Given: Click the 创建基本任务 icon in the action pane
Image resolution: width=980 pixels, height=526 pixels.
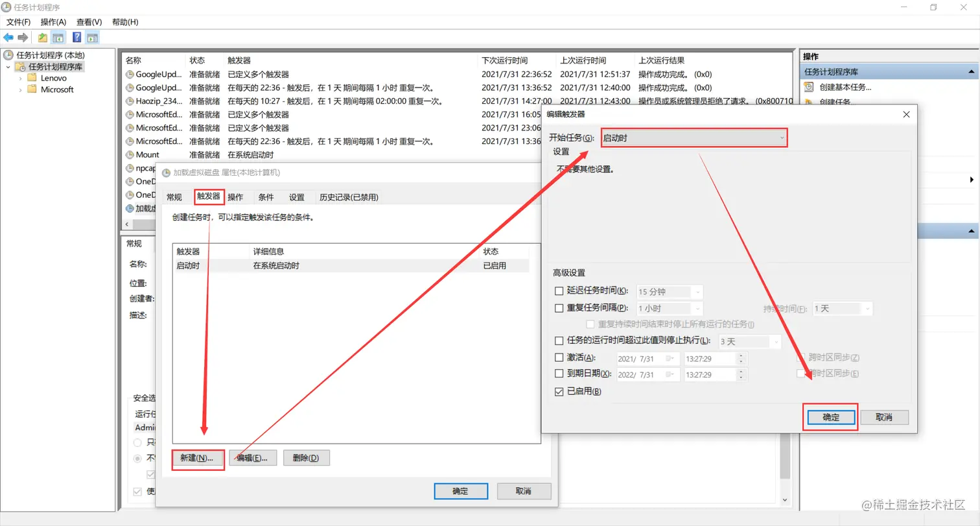Looking at the screenshot, I should tap(809, 86).
